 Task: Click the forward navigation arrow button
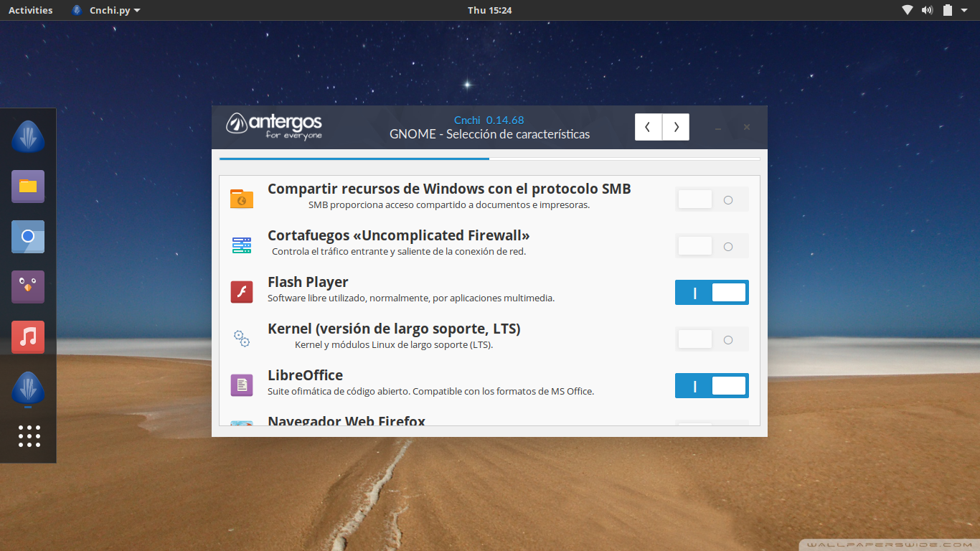click(x=675, y=126)
